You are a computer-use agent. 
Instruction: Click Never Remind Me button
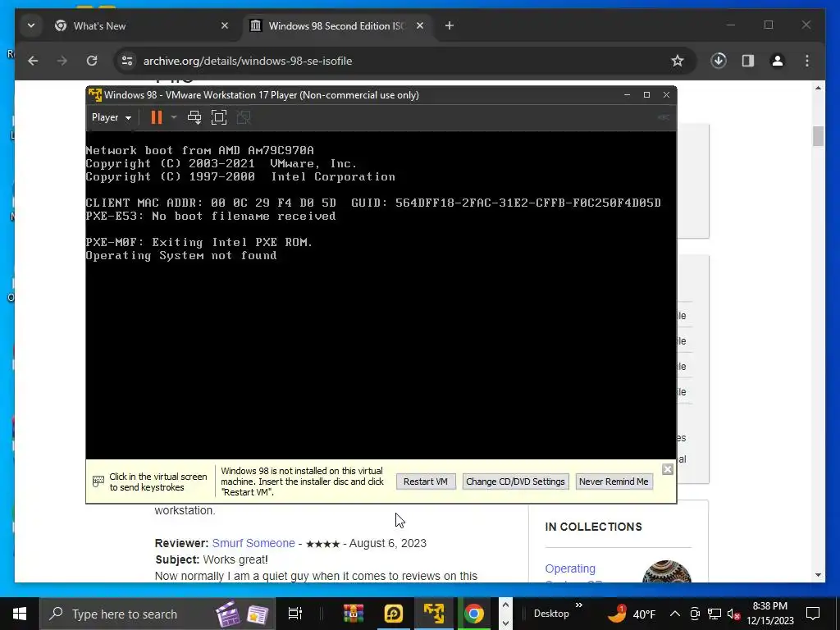point(614,482)
